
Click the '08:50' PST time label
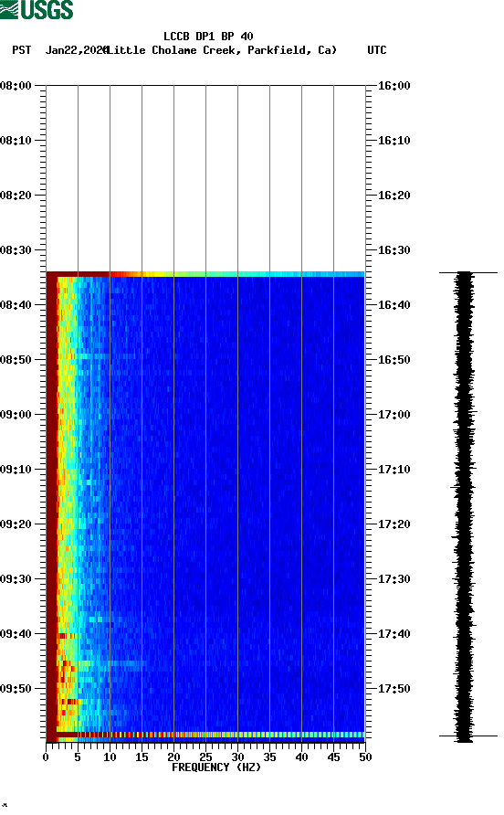coord(16,360)
